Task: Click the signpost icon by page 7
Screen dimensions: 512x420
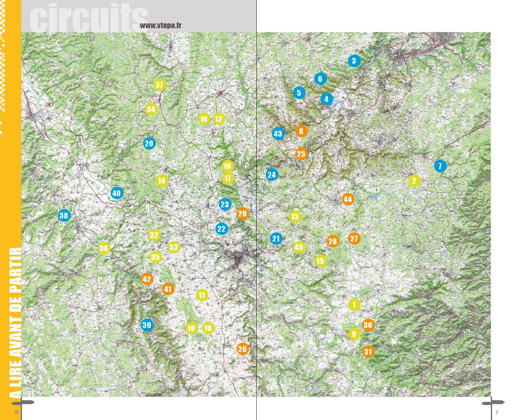Action: pos(492,404)
